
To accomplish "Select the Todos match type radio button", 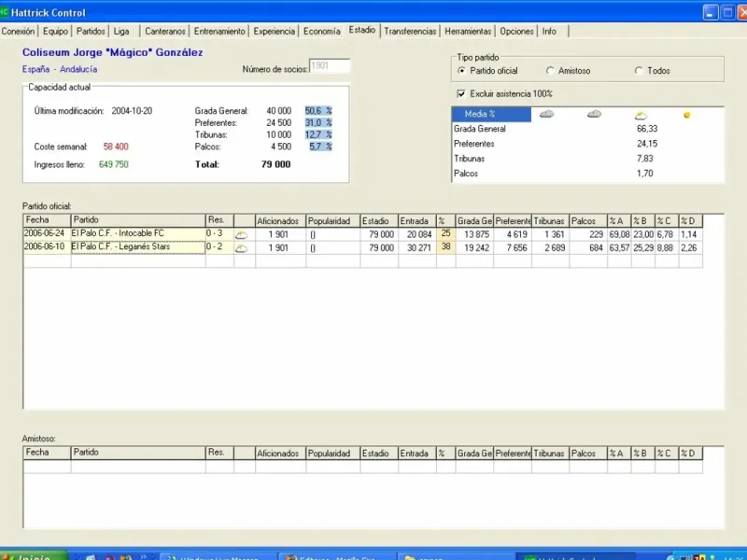I will pyautogui.click(x=639, y=71).
